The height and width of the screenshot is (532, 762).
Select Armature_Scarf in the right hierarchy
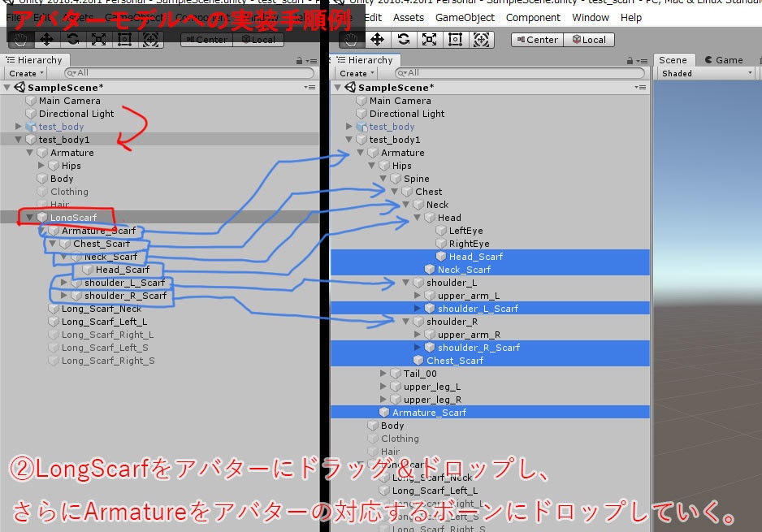pyautogui.click(x=490, y=412)
